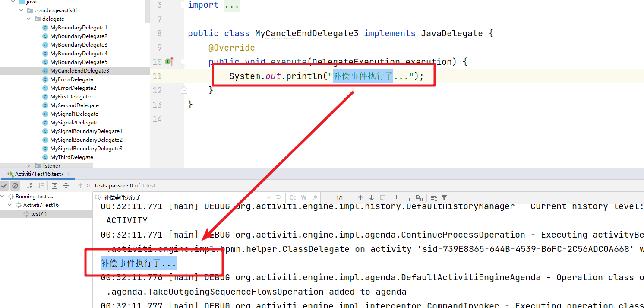Go to previous search occurrence

pyautogui.click(x=360, y=198)
